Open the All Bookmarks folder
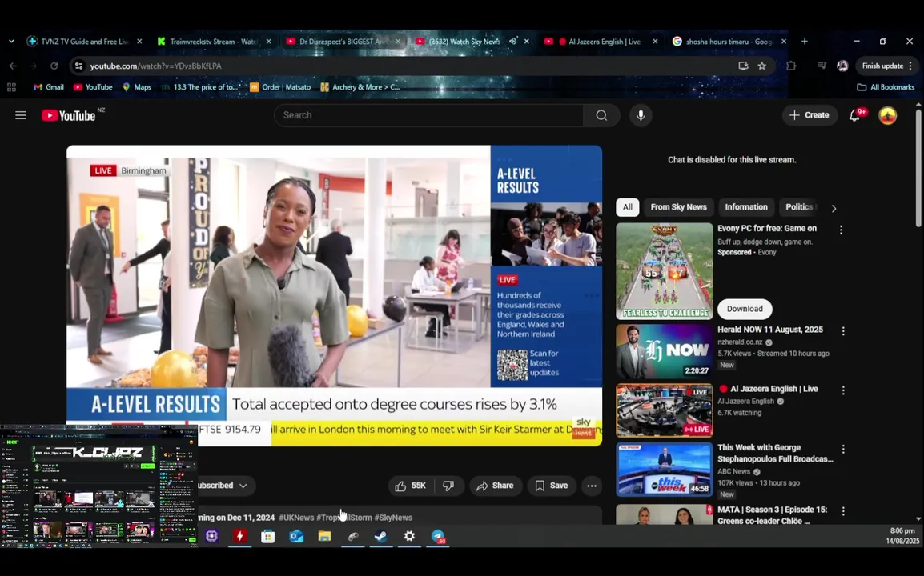The height and width of the screenshot is (576, 924). (886, 87)
